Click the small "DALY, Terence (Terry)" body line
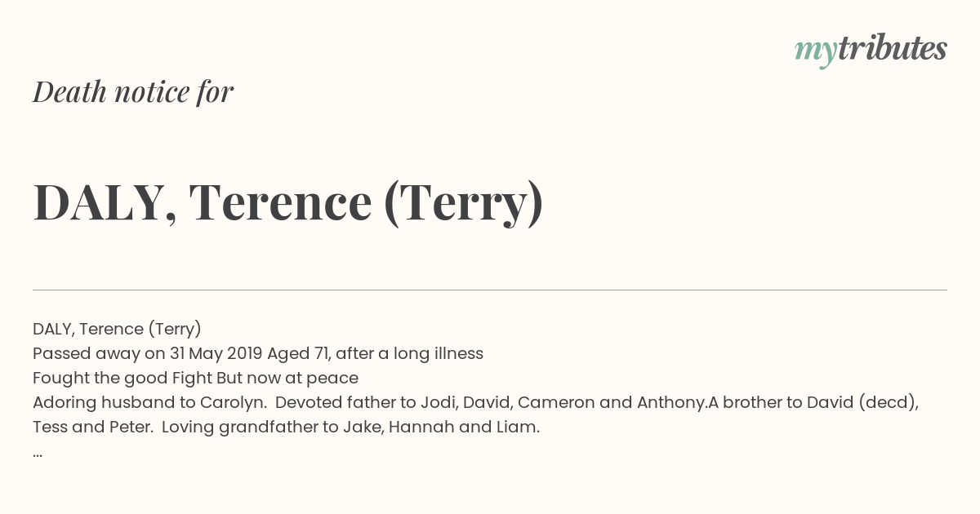The image size is (980, 514). [117, 329]
